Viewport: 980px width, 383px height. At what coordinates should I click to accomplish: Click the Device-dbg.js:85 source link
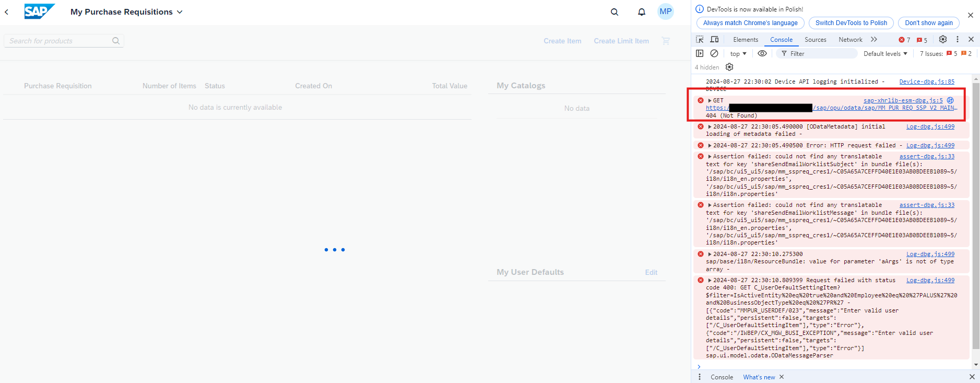926,82
